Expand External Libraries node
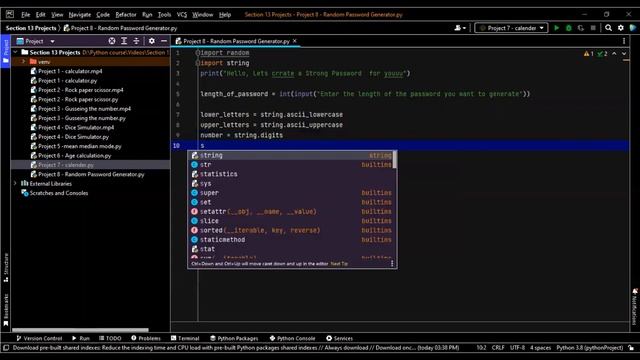Viewport: 640px width, 360px height. pyautogui.click(x=16, y=184)
